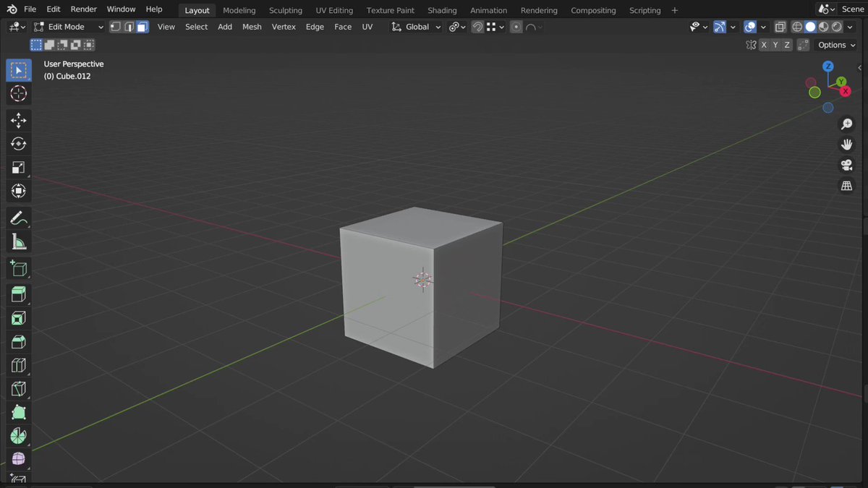Enable X axis mirror
The image size is (868, 488).
point(763,45)
